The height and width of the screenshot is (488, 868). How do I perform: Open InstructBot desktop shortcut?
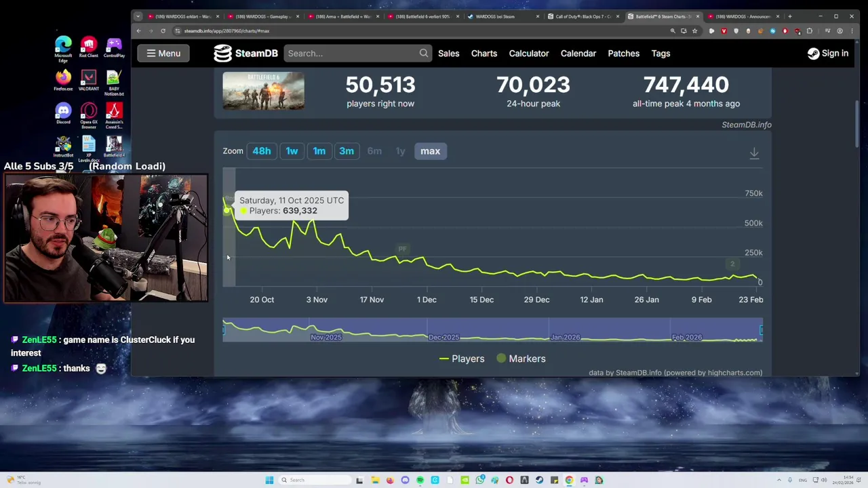point(63,146)
